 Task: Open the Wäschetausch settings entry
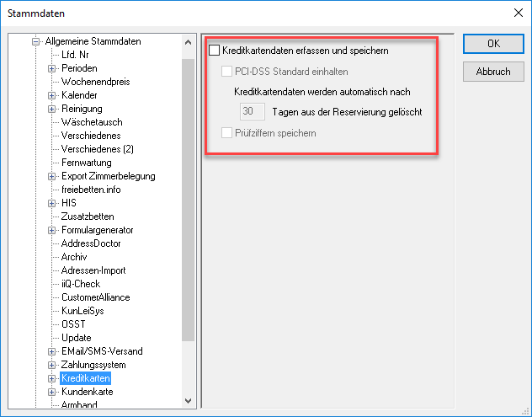coord(92,122)
